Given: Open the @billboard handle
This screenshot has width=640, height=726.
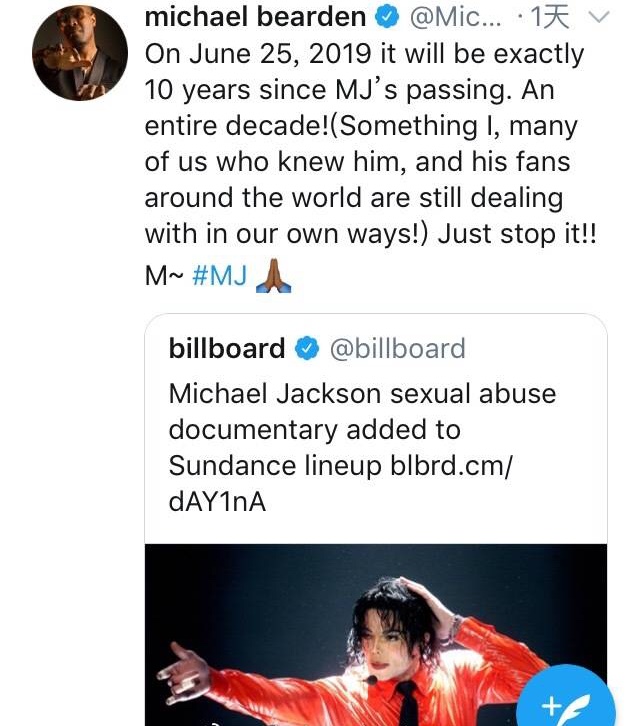Looking at the screenshot, I should 397,349.
